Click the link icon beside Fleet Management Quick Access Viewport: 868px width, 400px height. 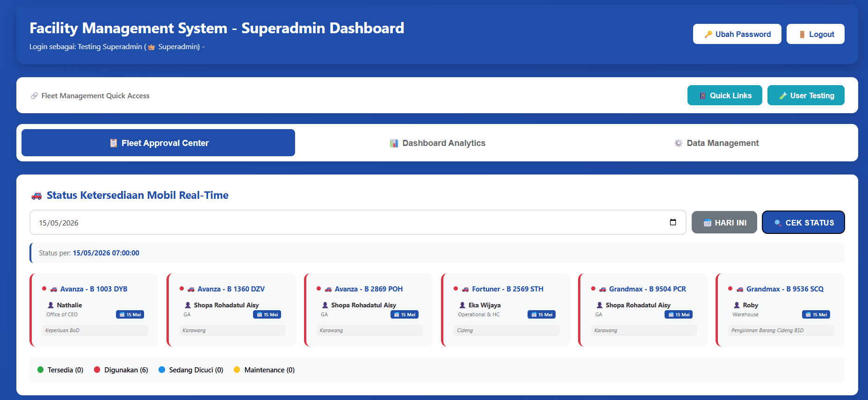pyautogui.click(x=34, y=96)
